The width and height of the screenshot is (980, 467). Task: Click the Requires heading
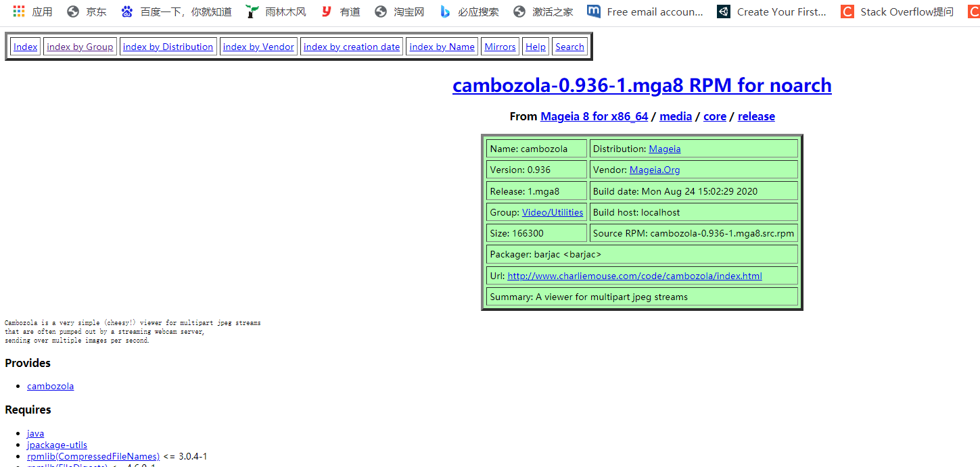tap(28, 410)
